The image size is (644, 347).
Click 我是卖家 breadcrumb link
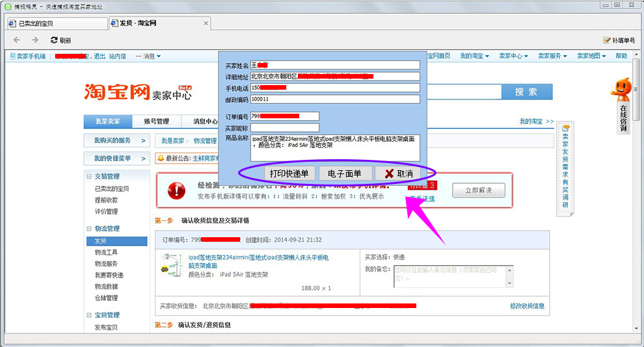pyautogui.click(x=172, y=141)
